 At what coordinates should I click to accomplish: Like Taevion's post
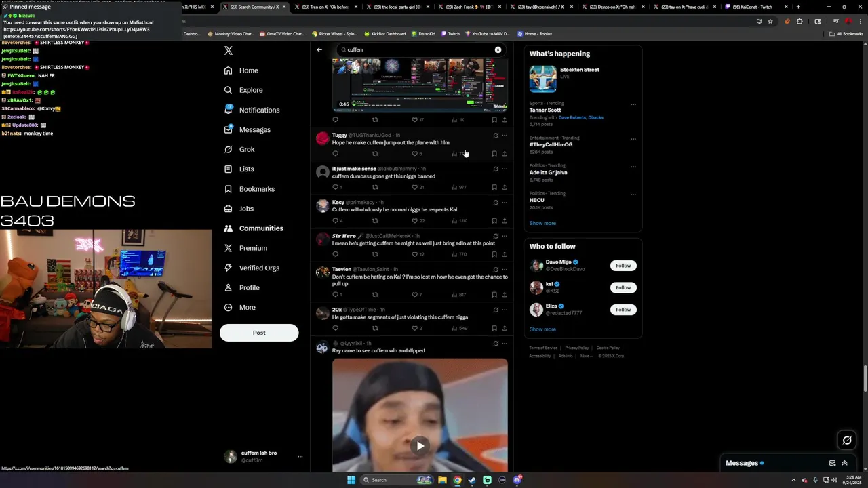415,295
